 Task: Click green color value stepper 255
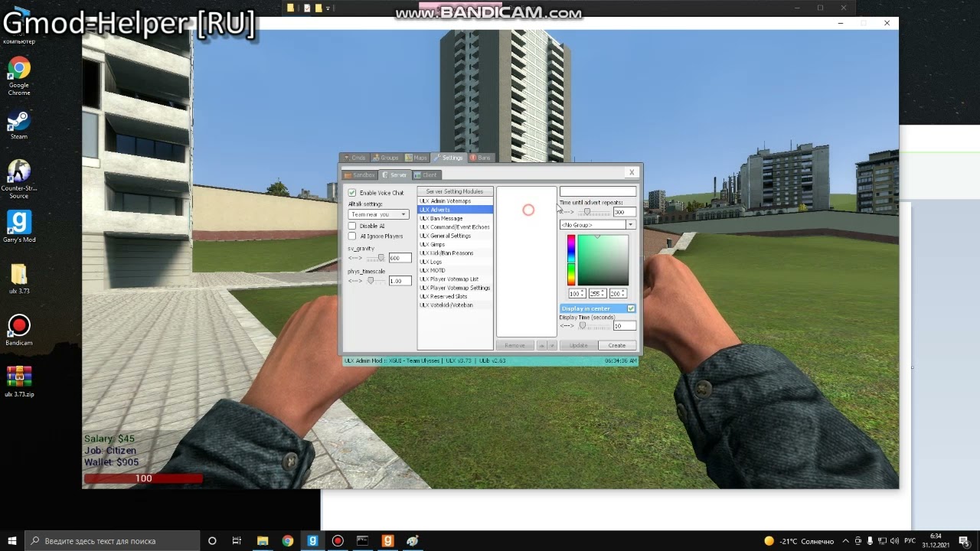pos(597,294)
